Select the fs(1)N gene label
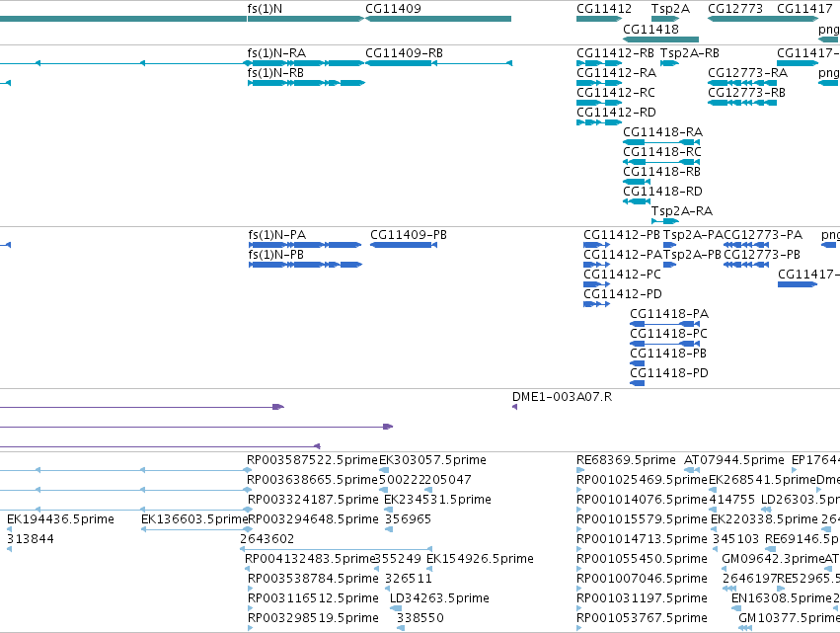840x633 pixels. point(265,9)
